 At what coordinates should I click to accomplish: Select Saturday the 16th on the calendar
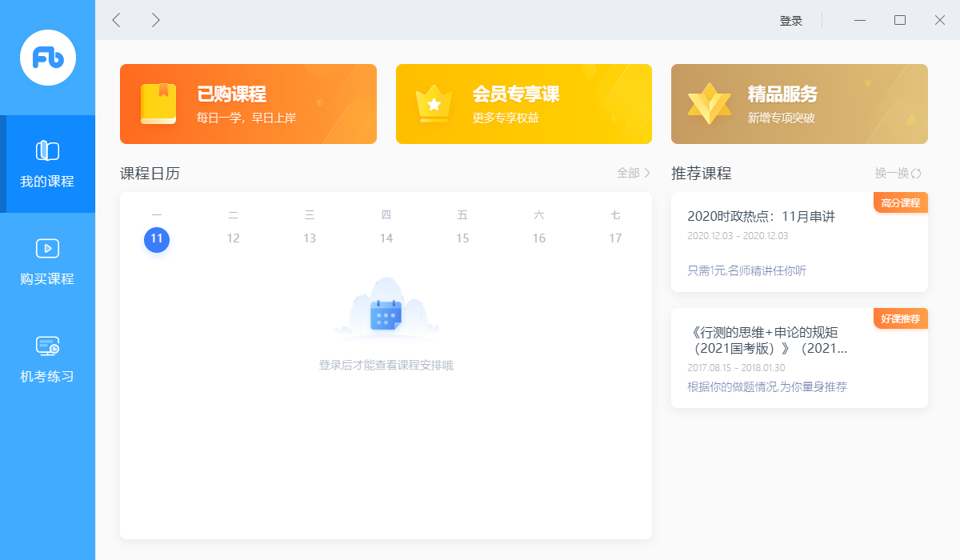click(x=538, y=238)
